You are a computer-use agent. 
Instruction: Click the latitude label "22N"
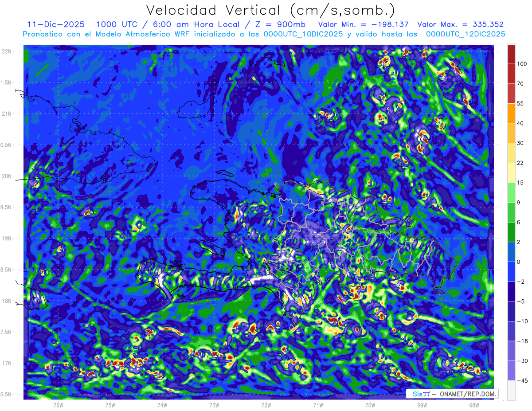pyautogui.click(x=8, y=51)
